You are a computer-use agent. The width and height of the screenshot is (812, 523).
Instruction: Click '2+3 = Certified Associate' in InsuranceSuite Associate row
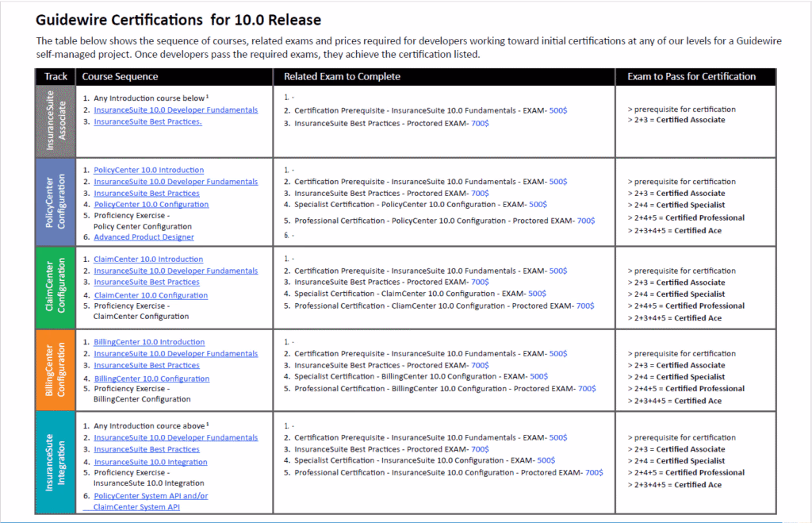tap(676, 120)
